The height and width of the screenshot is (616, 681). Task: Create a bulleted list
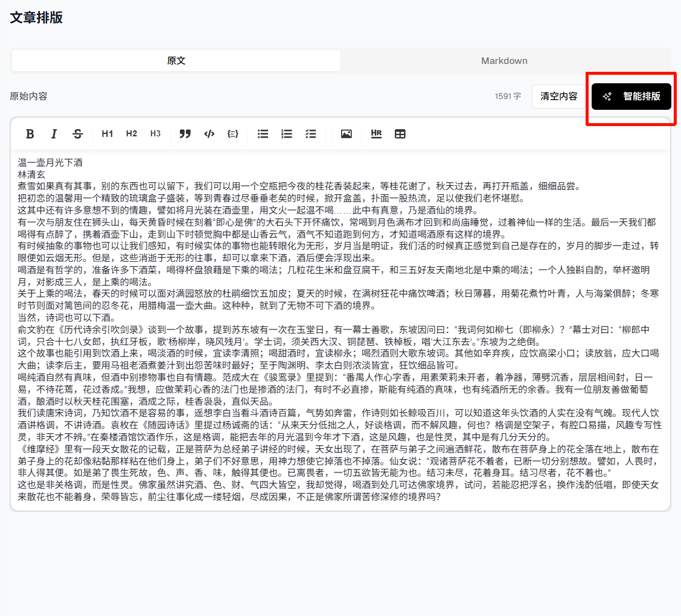263,134
